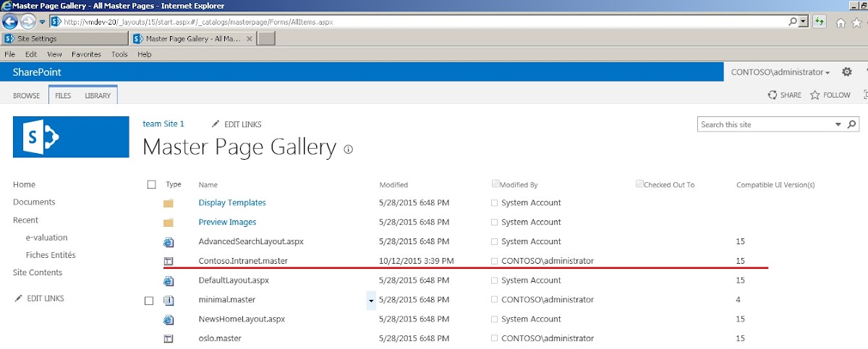Viewport: 868px width, 349px height.
Task: Switch to the Site Settings browser tab
Action: coord(65,39)
